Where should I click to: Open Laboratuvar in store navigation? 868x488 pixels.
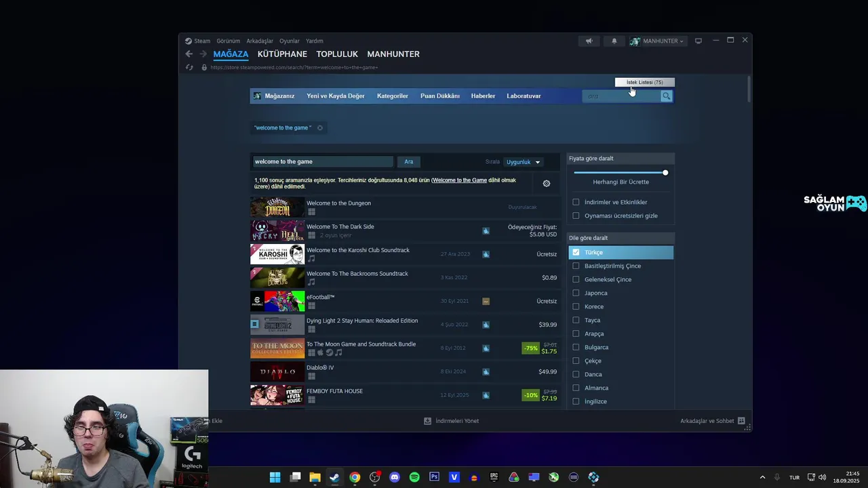524,96
